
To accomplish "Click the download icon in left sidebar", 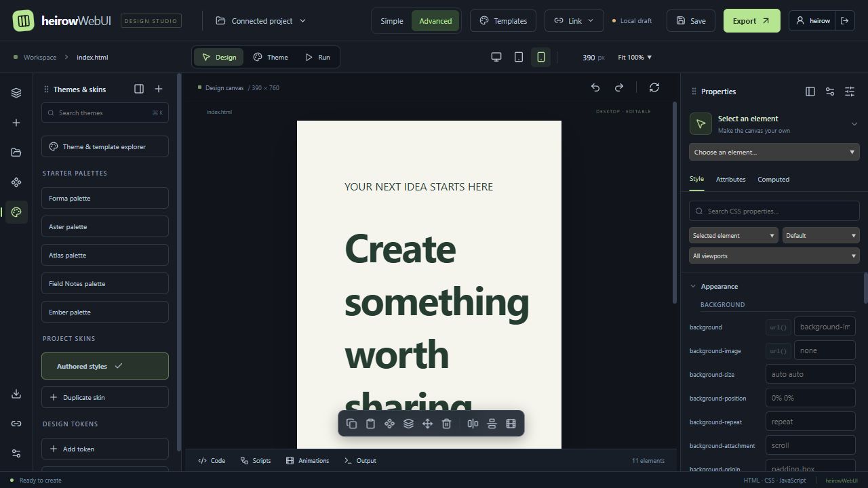I will pos(16,394).
